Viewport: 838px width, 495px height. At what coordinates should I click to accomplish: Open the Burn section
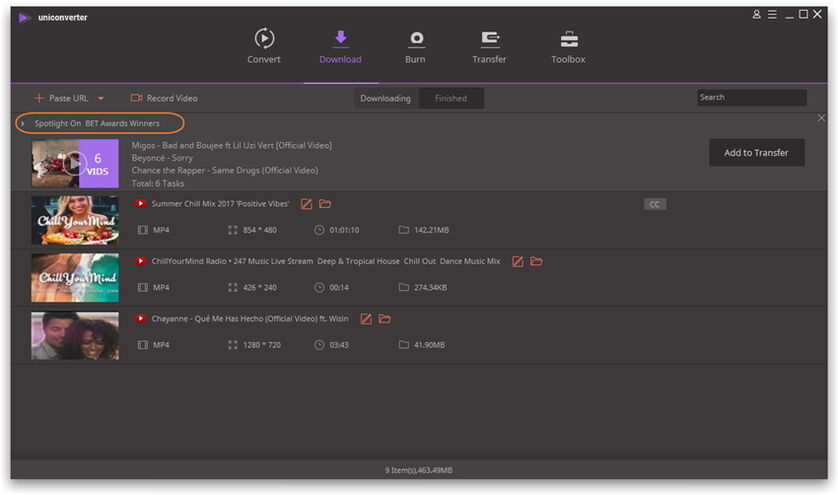tap(415, 46)
